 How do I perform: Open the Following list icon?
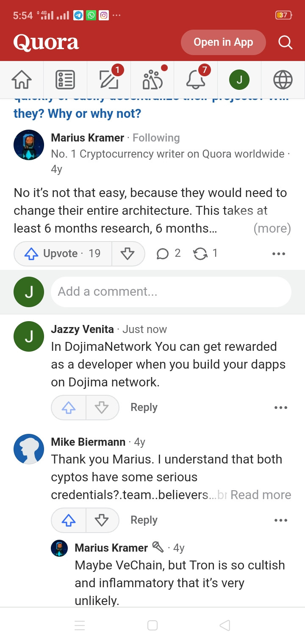pos(65,80)
